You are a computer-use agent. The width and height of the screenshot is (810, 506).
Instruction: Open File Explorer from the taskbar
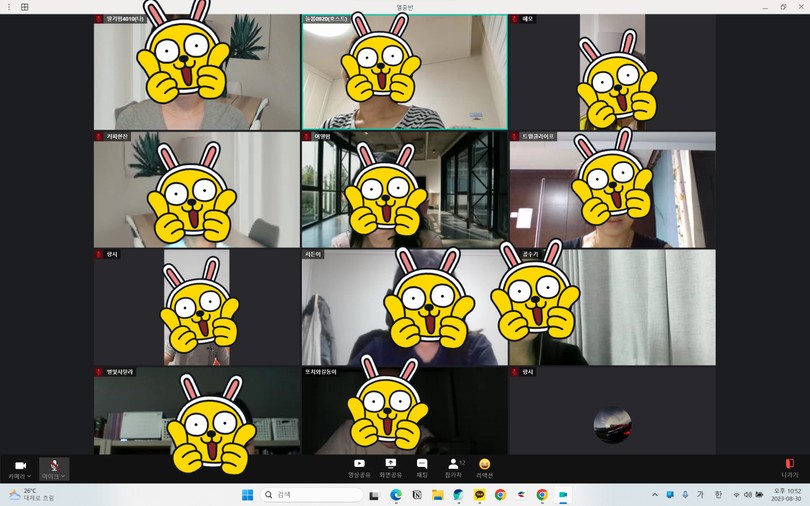tap(438, 495)
